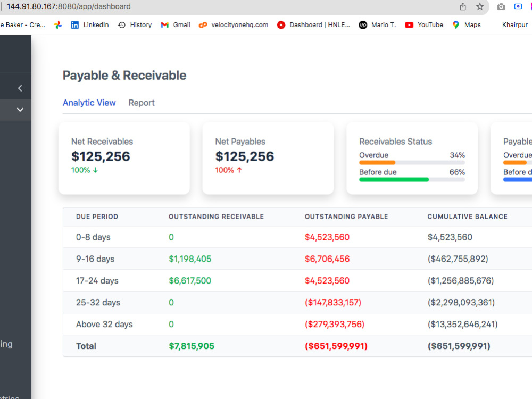The image size is (532, 399).
Task: Click the 66% before due percentage
Action: [x=458, y=172]
